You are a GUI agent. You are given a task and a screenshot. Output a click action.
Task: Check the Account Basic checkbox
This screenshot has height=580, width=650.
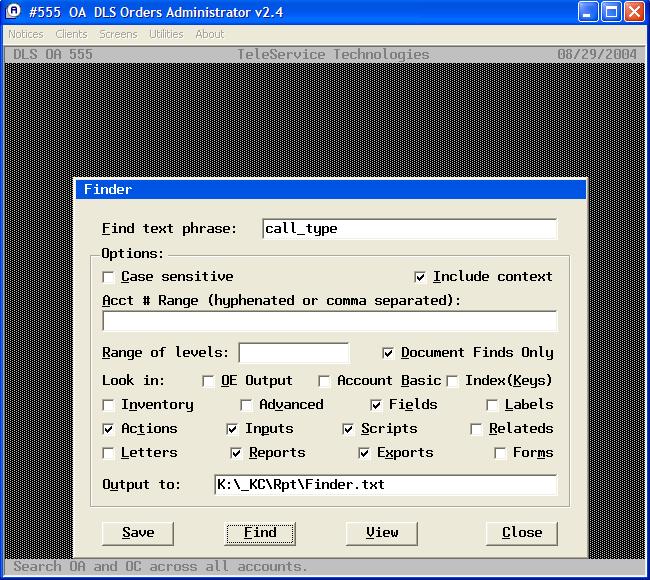324,381
